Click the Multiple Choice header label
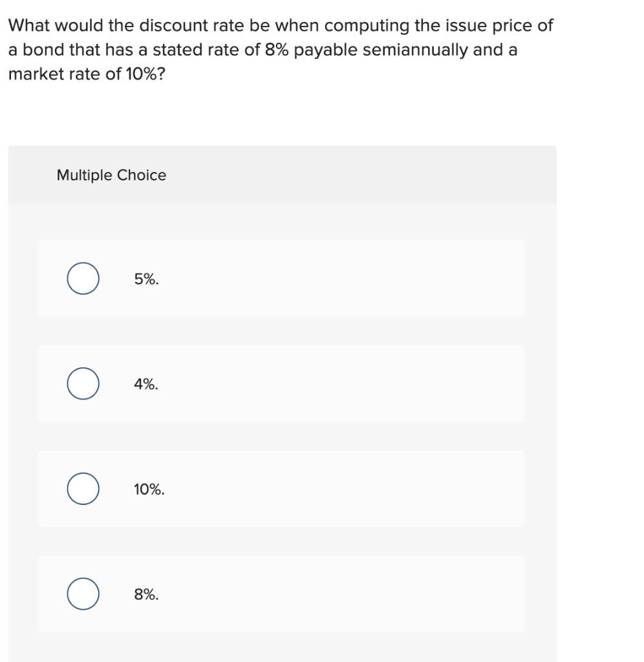 tap(111, 175)
